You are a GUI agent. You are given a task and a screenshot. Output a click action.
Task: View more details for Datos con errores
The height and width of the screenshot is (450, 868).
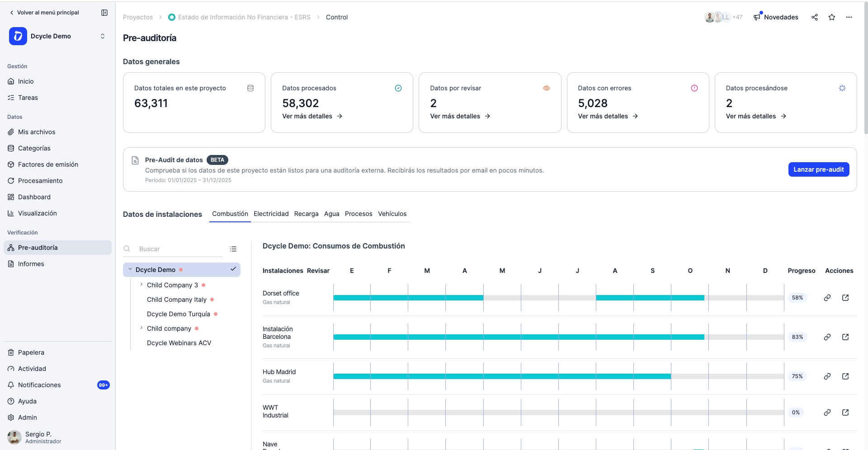coord(608,116)
